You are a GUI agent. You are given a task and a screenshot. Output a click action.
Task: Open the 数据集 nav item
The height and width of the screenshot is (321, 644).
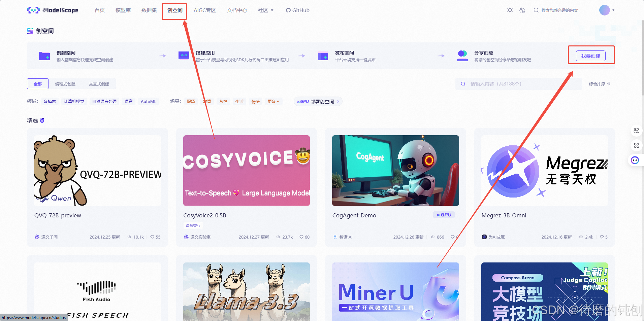[149, 10]
